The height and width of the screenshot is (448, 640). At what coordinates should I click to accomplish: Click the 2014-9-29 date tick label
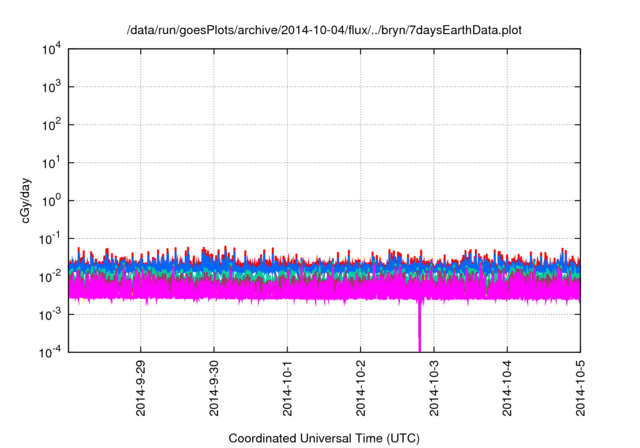pos(140,388)
